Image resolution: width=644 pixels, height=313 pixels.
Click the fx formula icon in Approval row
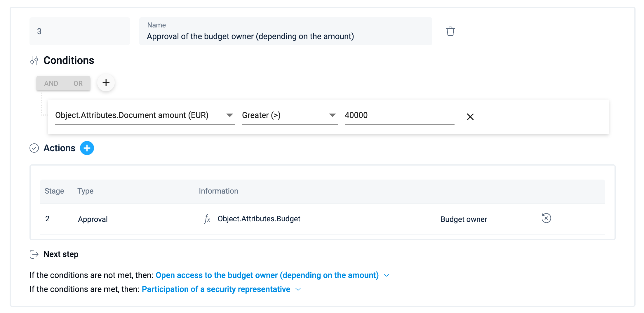point(207,219)
